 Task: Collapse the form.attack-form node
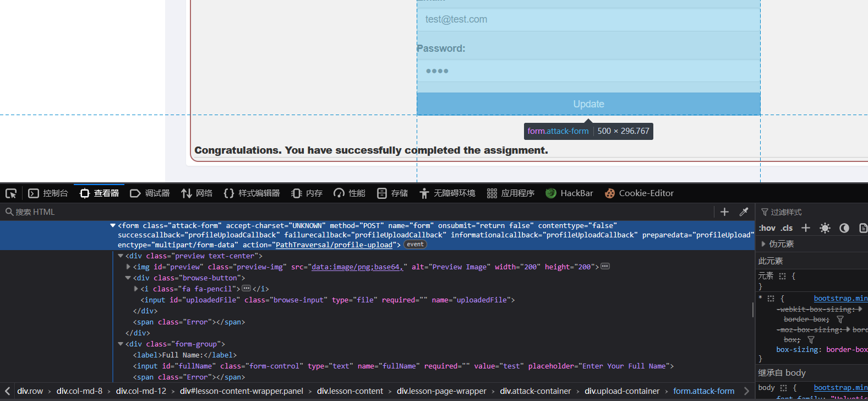(113, 225)
